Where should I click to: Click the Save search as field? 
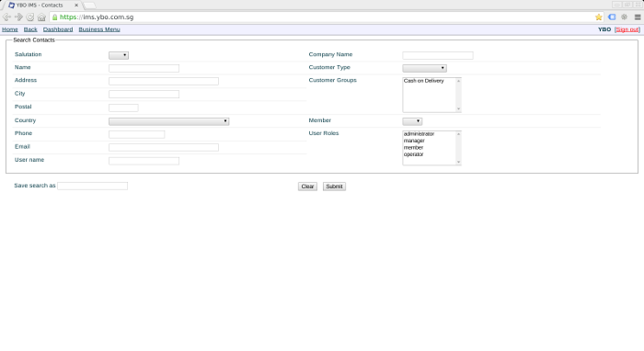click(x=92, y=187)
